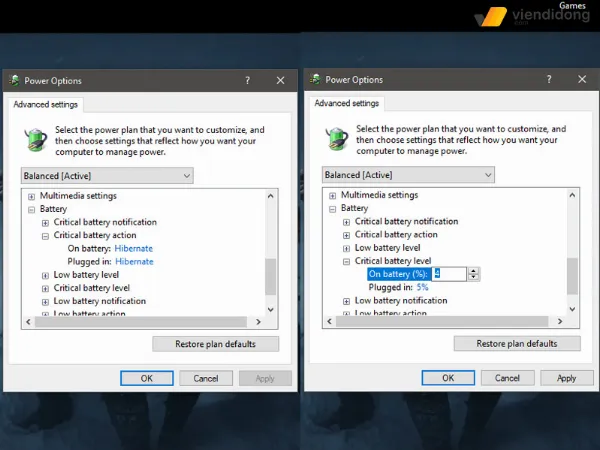Click the On battery Hibernate value link

[x=133, y=248]
